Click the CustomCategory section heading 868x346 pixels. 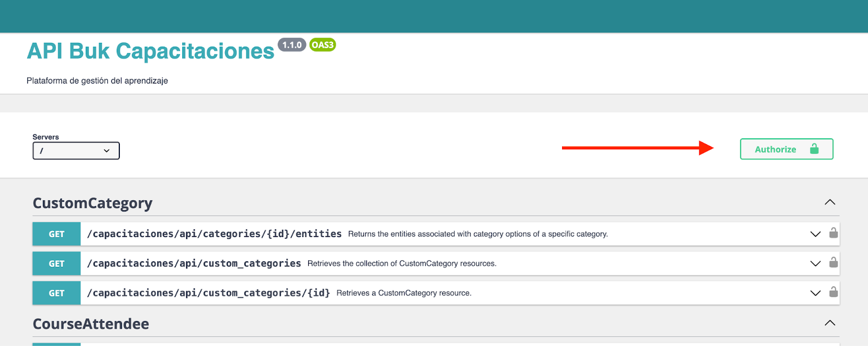point(93,203)
